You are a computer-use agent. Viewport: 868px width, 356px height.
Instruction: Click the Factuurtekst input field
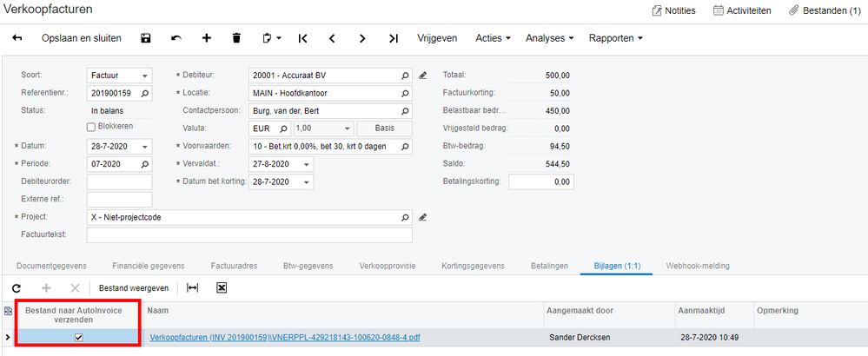pyautogui.click(x=249, y=235)
